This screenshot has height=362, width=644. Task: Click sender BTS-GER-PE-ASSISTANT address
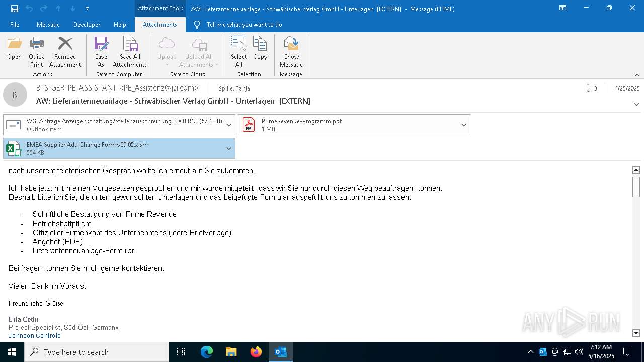tap(117, 88)
